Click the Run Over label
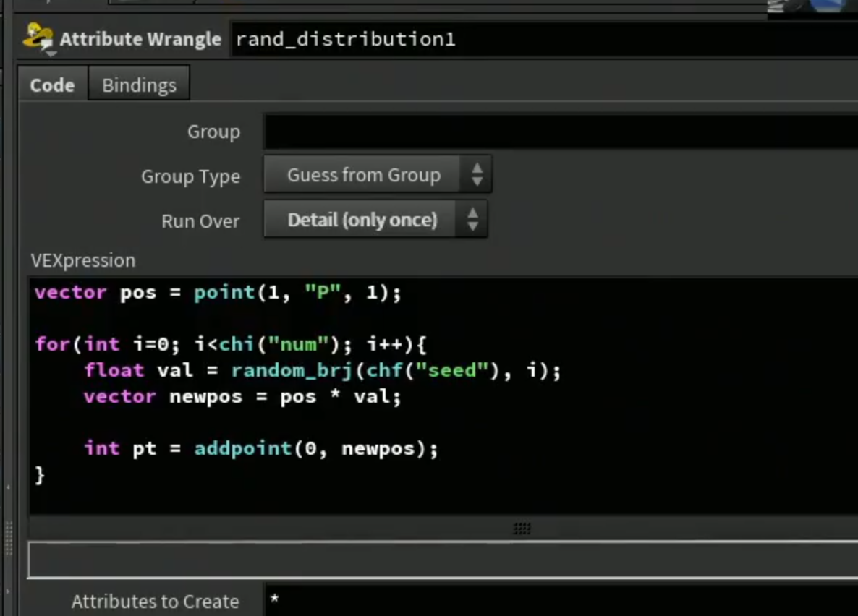The image size is (858, 616). 200,221
